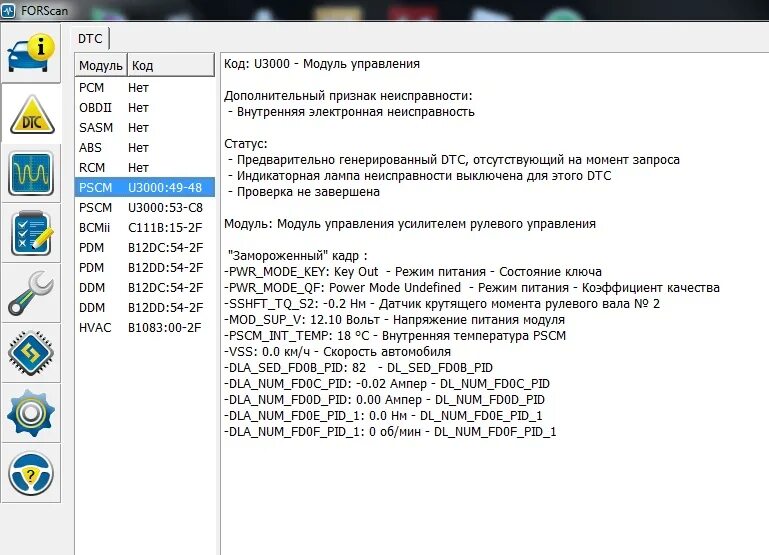Select DDM code B12DD:54-2F row
This screenshot has height=555, width=769.
145,308
